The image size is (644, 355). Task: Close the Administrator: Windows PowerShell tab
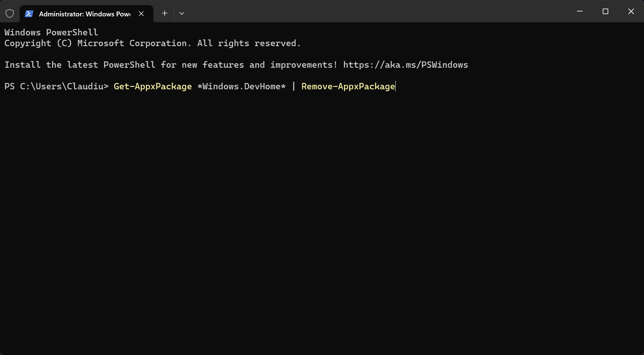[141, 14]
